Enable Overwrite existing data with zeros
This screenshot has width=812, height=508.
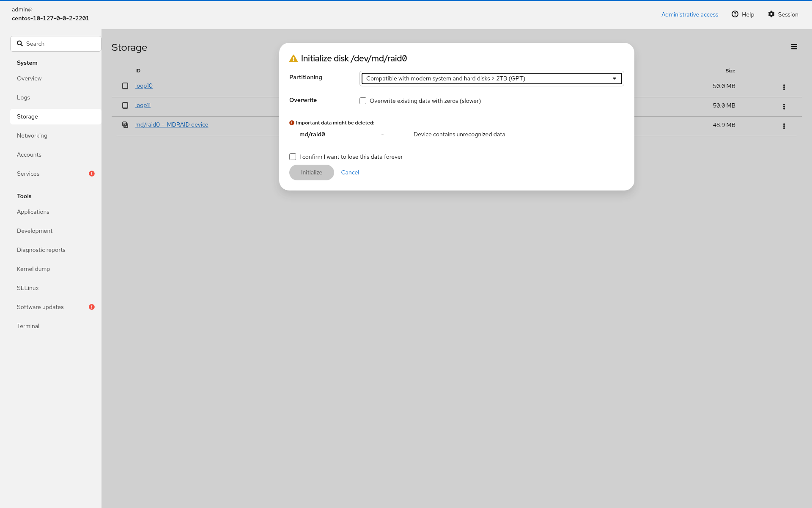coord(363,101)
